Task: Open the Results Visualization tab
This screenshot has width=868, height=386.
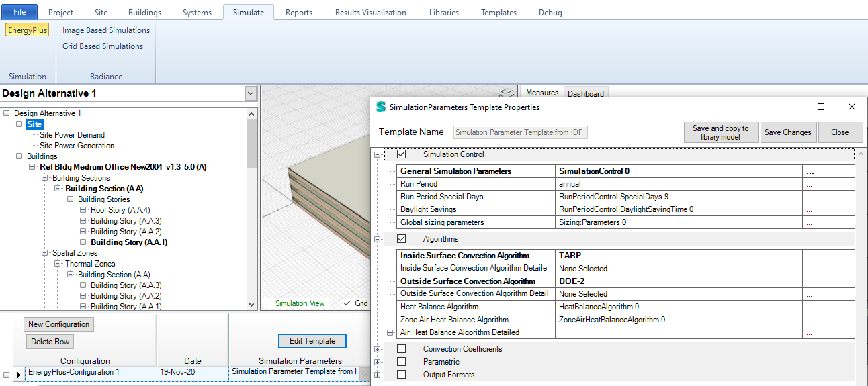Action: pyautogui.click(x=370, y=12)
